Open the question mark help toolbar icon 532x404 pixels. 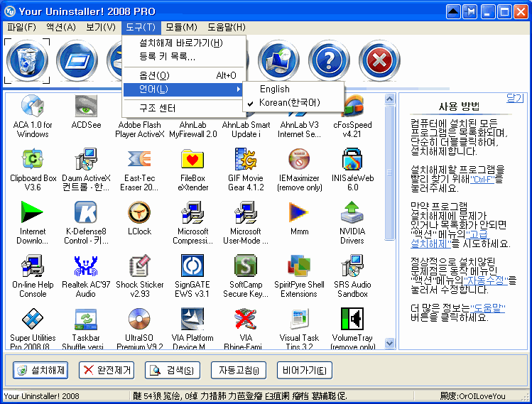(329, 61)
